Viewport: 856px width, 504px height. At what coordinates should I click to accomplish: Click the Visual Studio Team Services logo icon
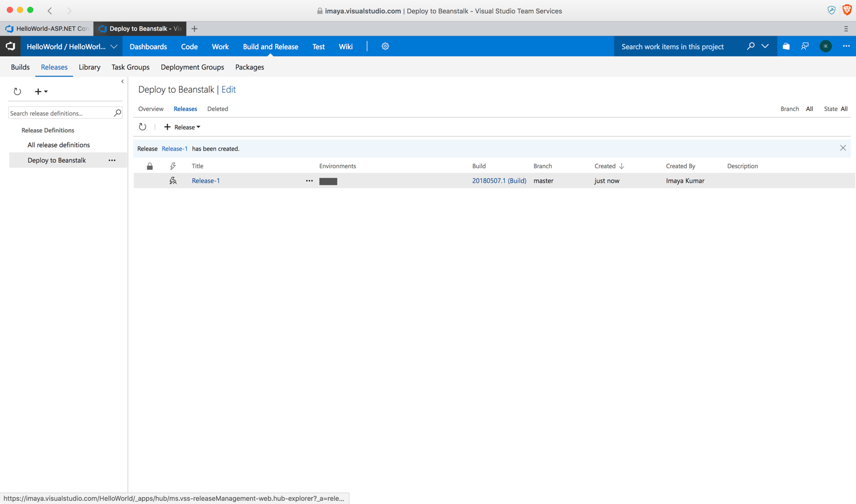[11, 46]
